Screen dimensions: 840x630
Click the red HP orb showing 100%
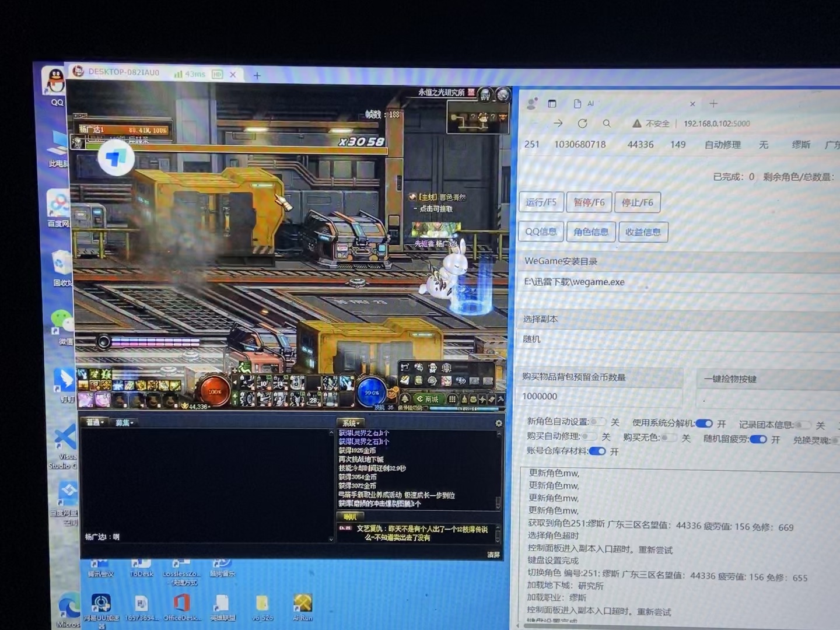215,391
